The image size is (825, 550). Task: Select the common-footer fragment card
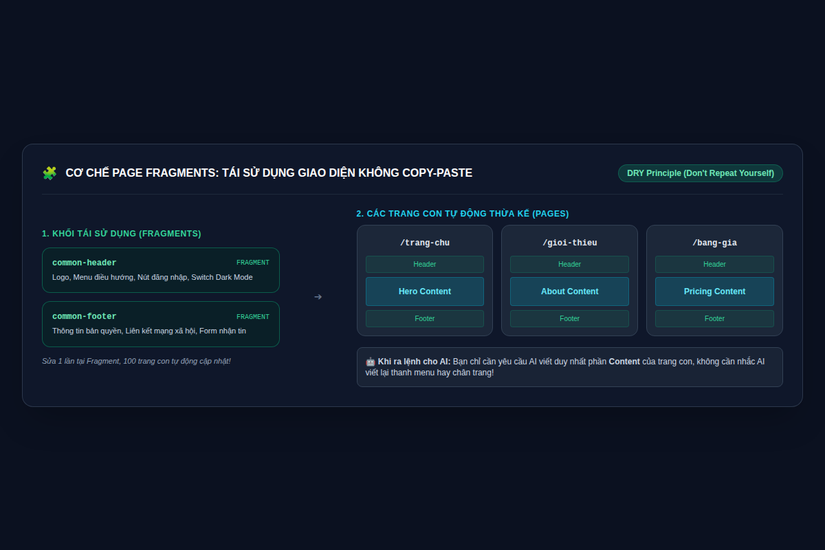pos(160,324)
